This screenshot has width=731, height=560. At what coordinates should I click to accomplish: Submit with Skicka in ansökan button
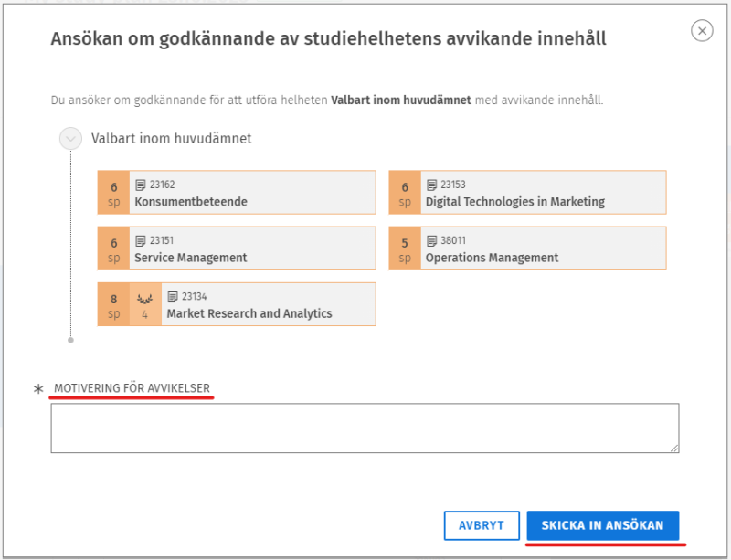point(602,526)
